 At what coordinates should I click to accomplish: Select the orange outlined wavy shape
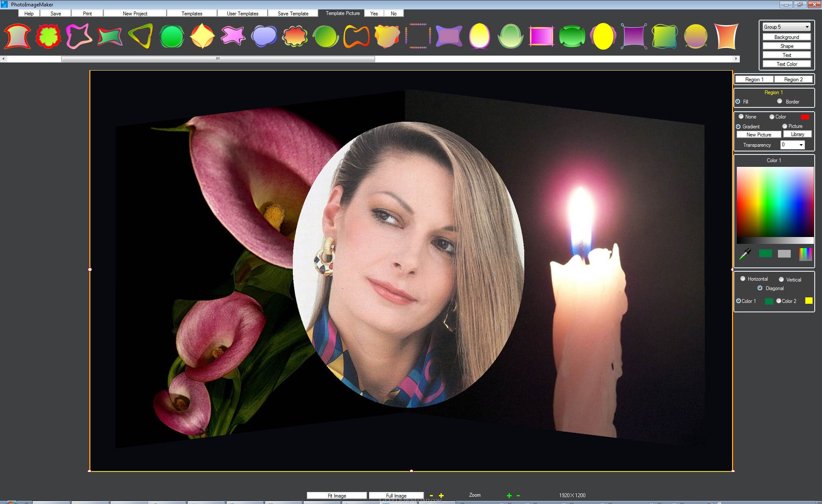(357, 36)
